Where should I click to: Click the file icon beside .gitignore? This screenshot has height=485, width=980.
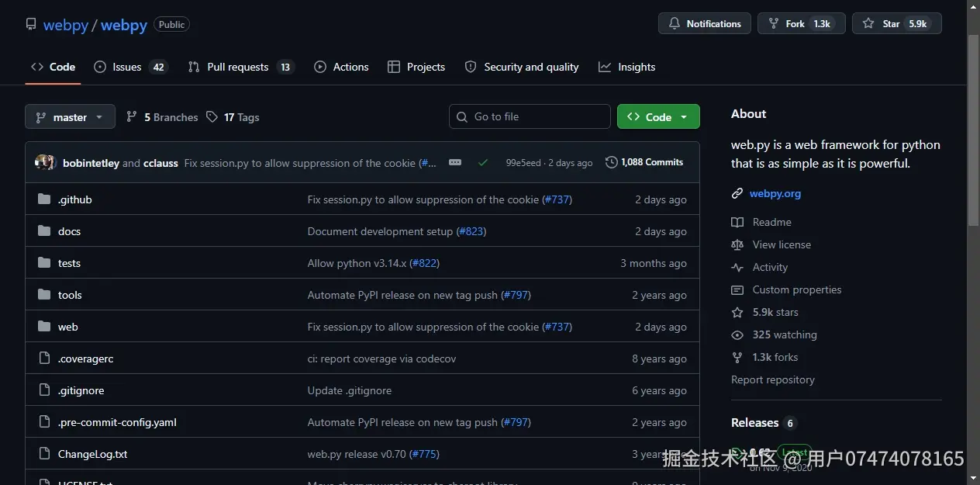(x=44, y=390)
